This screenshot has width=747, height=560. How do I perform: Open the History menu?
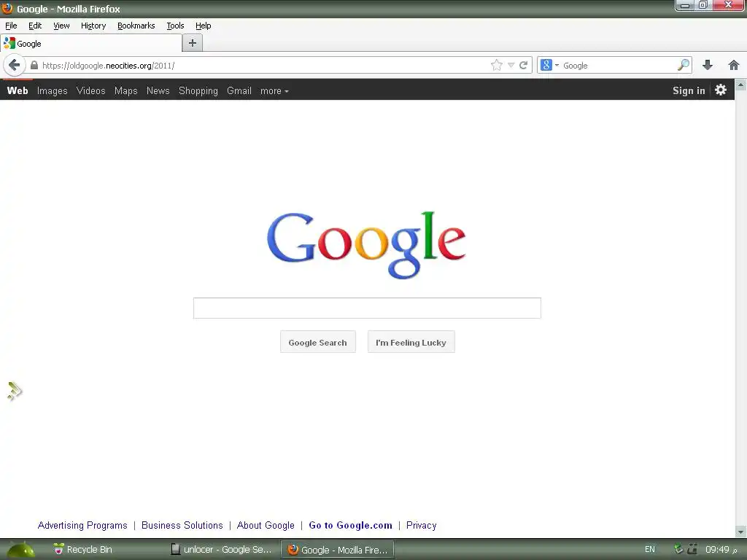pyautogui.click(x=93, y=26)
